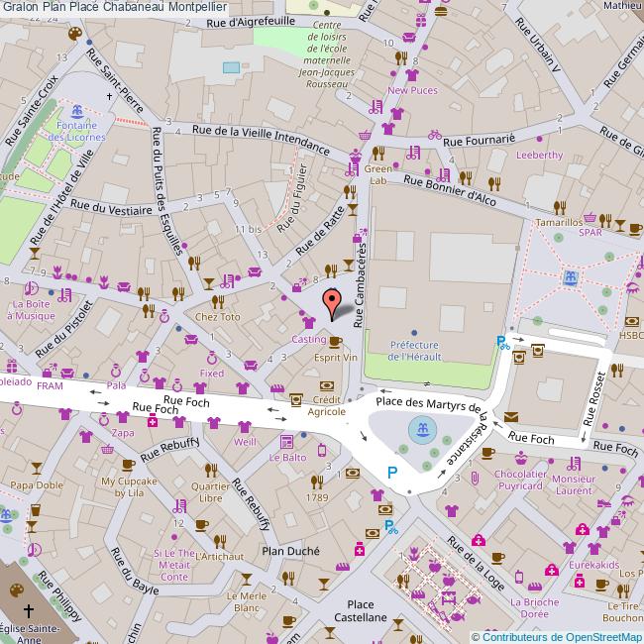
Task: Click the red location marker pin
Action: tap(334, 300)
